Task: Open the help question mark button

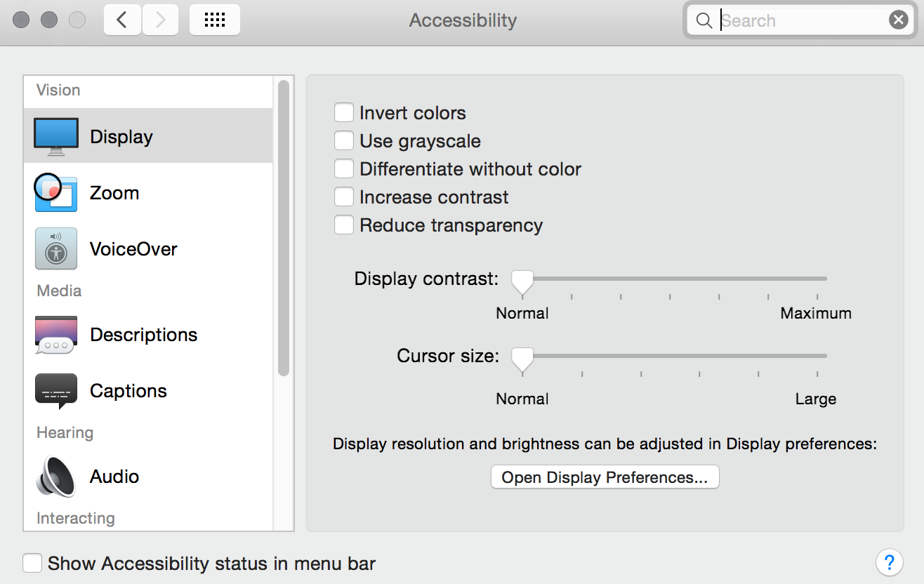Action: (x=889, y=562)
